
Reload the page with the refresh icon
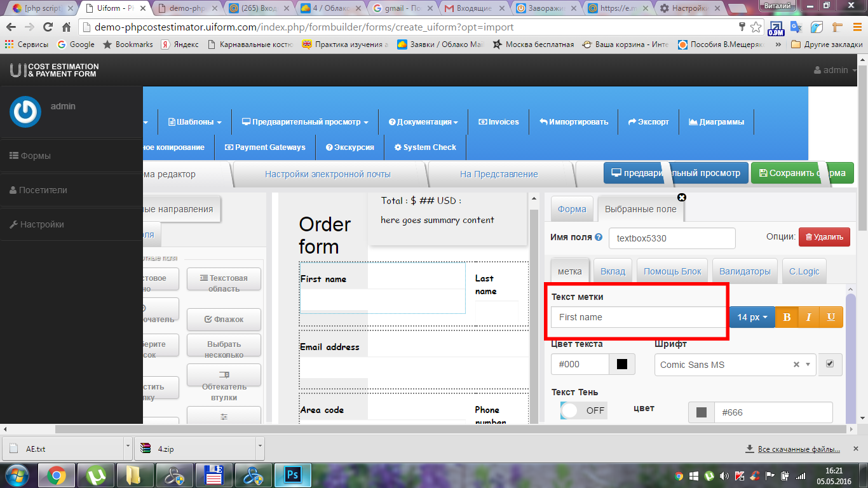pyautogui.click(x=48, y=27)
